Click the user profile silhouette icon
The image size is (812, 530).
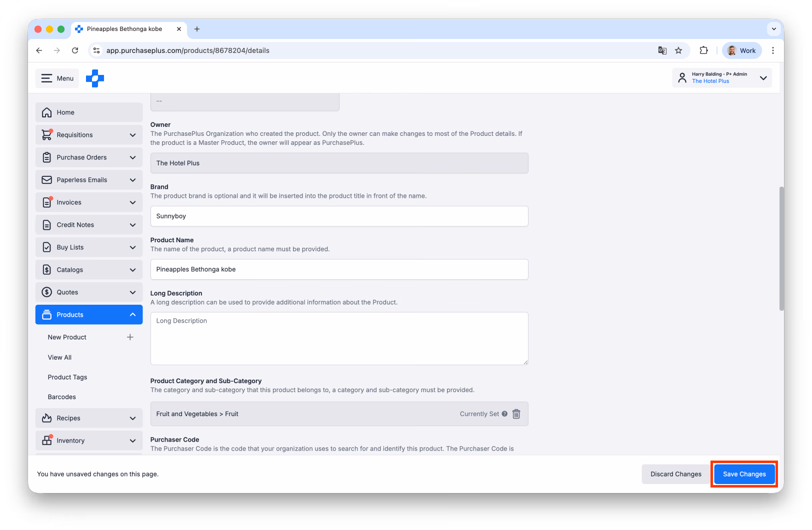click(x=682, y=78)
